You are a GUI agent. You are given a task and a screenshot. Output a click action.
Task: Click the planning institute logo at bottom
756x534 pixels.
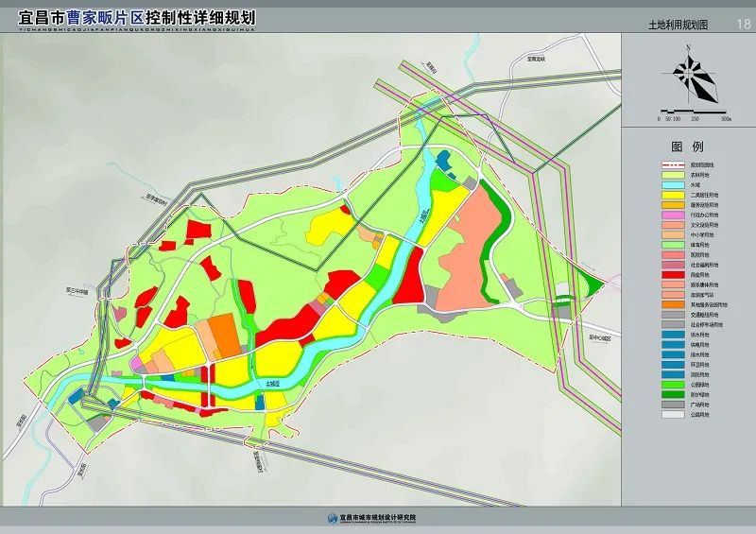330,519
